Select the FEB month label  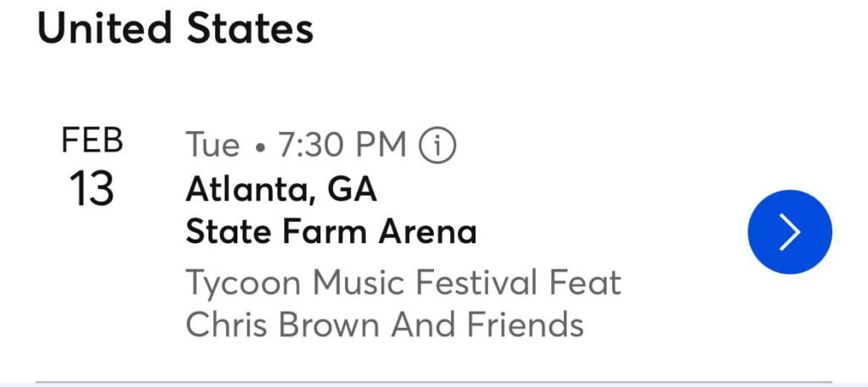point(92,141)
